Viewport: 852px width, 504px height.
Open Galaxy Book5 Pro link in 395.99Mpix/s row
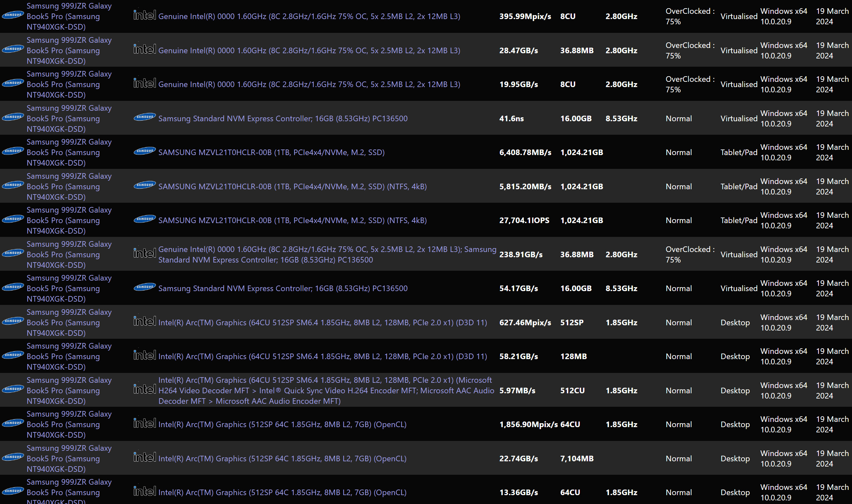63,16
